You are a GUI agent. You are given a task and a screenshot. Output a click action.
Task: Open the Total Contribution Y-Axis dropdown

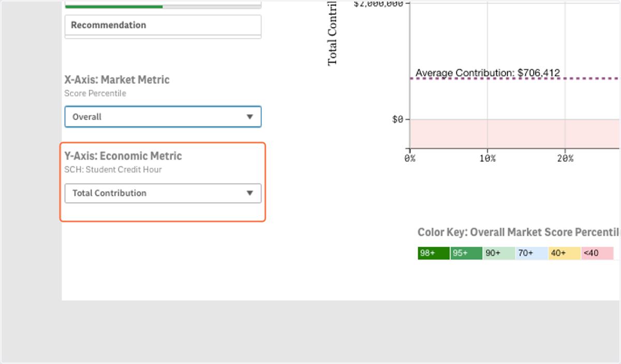coord(163,193)
